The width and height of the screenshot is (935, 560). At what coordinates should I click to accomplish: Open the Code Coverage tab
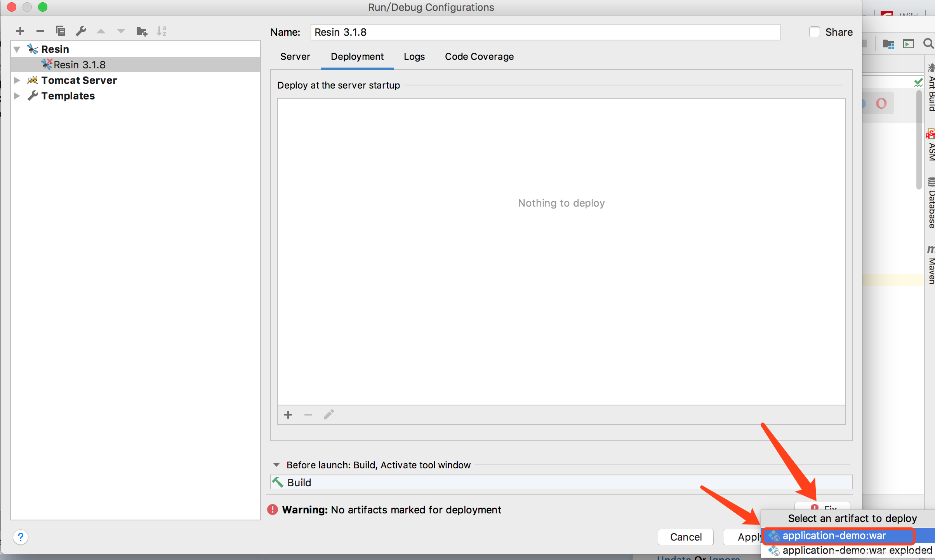coord(479,57)
